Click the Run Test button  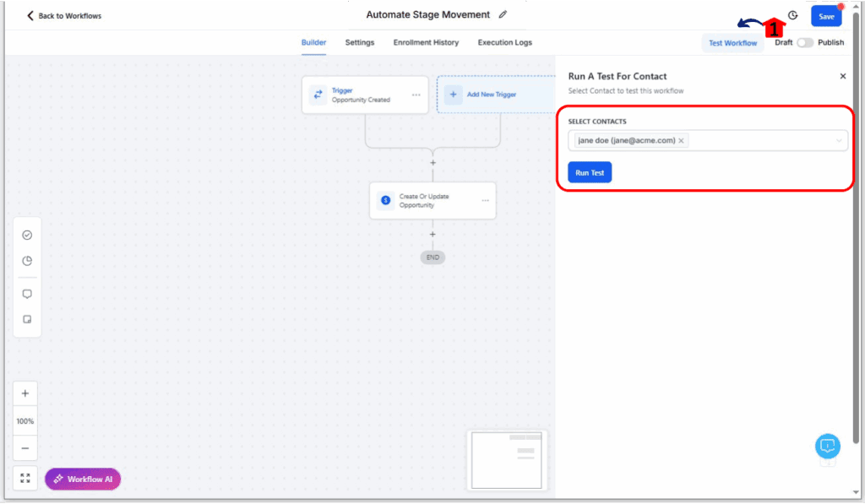[589, 172]
